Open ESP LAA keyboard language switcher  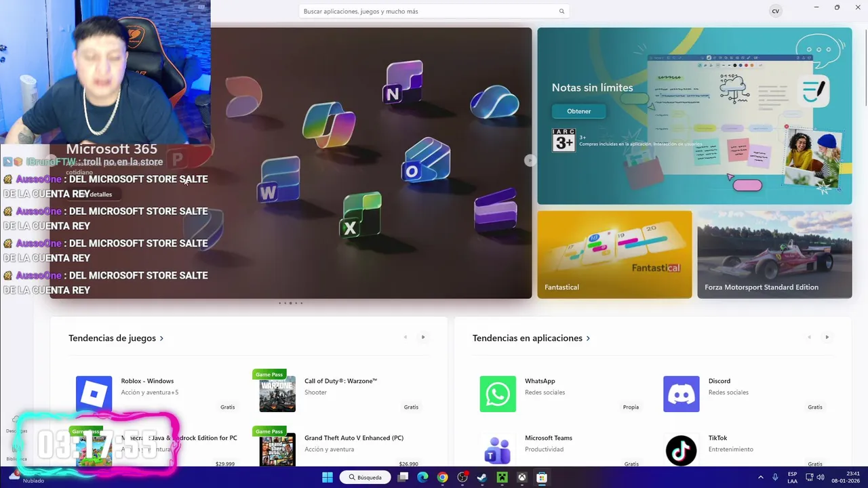point(792,477)
